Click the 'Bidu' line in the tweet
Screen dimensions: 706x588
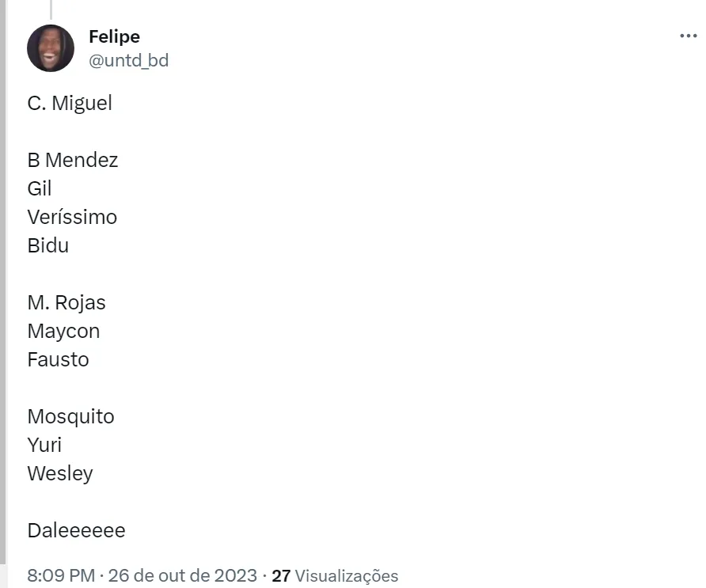coord(48,245)
